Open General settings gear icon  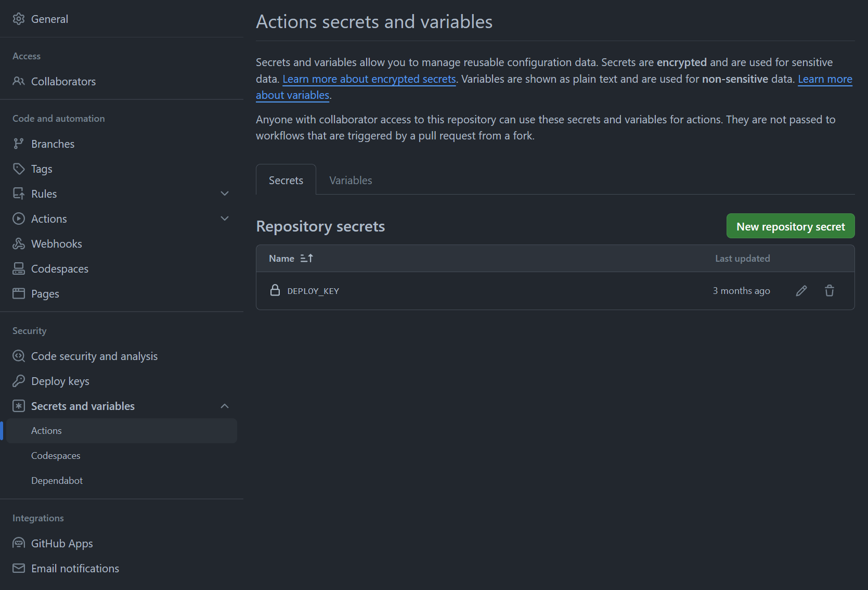19,19
